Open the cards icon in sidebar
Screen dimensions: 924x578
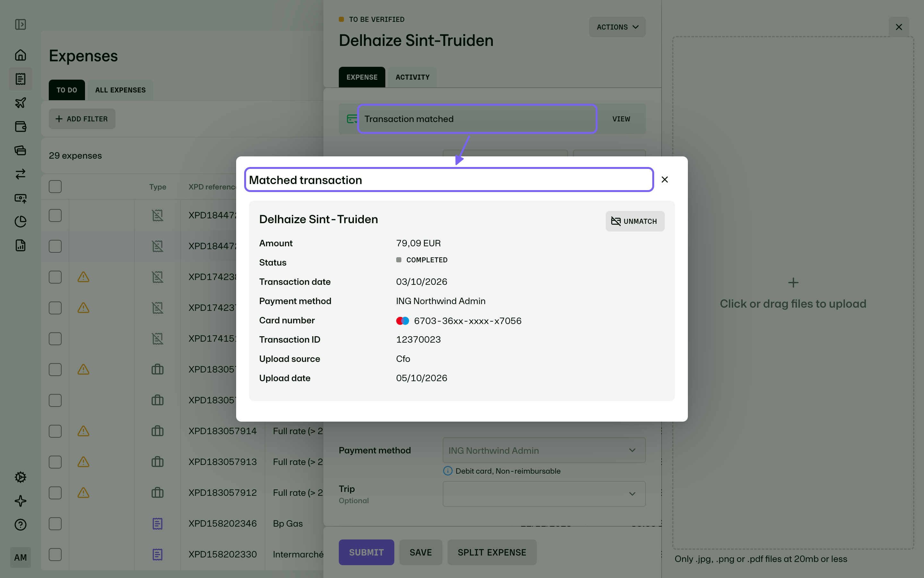(20, 150)
